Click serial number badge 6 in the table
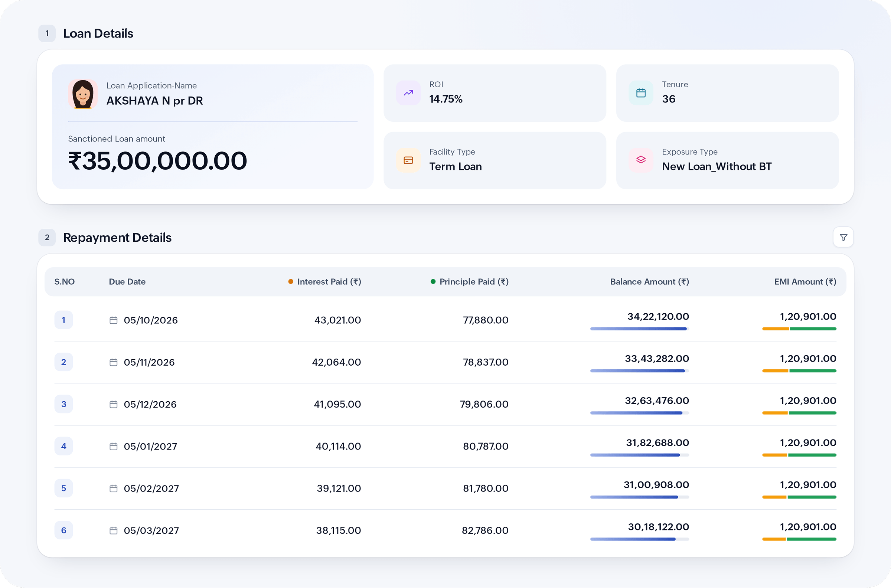 (64, 530)
